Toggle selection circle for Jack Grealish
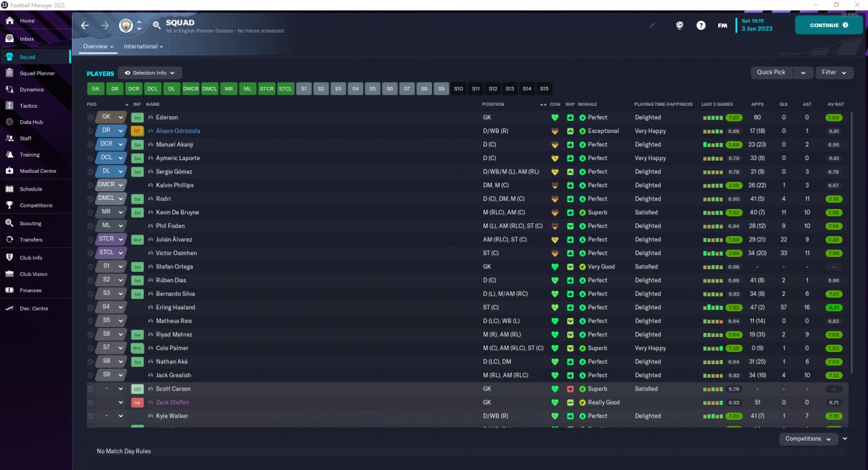The height and width of the screenshot is (470, 868). coord(91,375)
